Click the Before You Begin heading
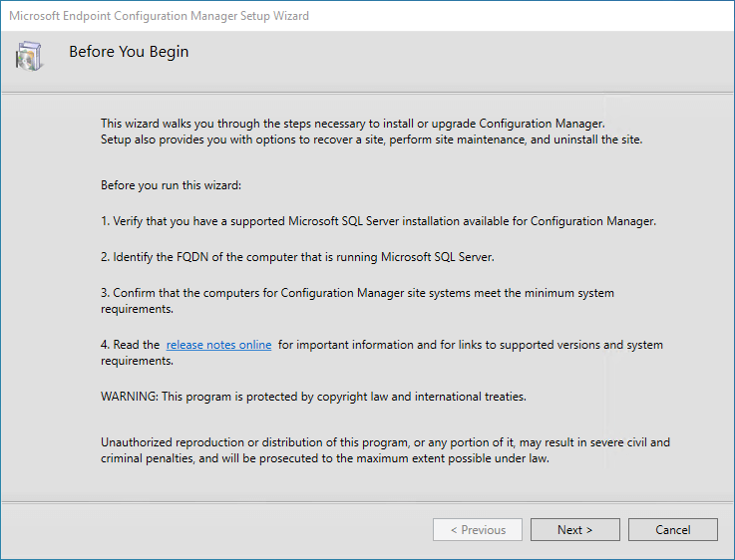 click(129, 52)
